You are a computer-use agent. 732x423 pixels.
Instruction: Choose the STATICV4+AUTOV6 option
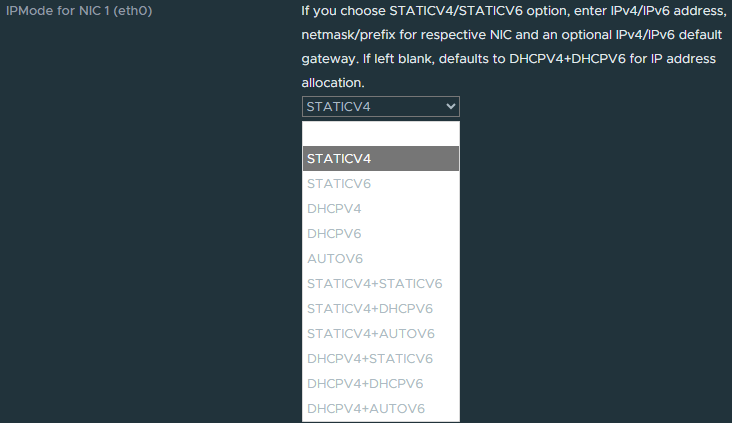(380, 333)
